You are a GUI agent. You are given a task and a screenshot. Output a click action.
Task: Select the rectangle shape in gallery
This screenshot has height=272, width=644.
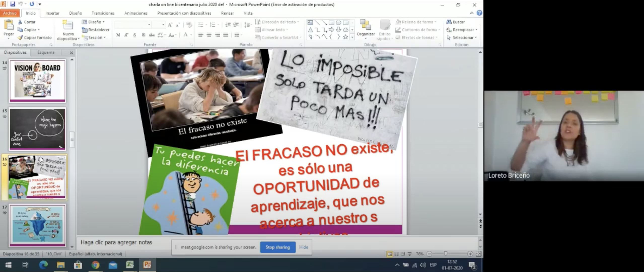pyautogui.click(x=332, y=22)
